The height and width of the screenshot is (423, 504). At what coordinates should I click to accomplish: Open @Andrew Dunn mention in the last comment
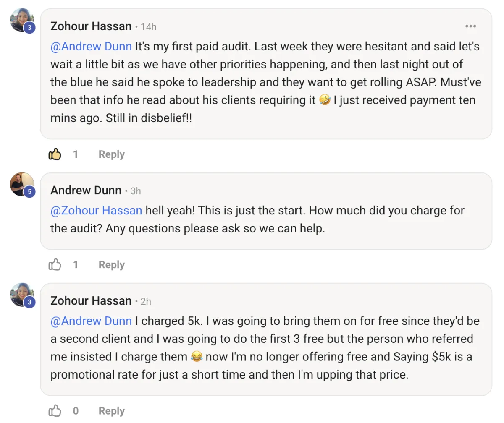91,321
